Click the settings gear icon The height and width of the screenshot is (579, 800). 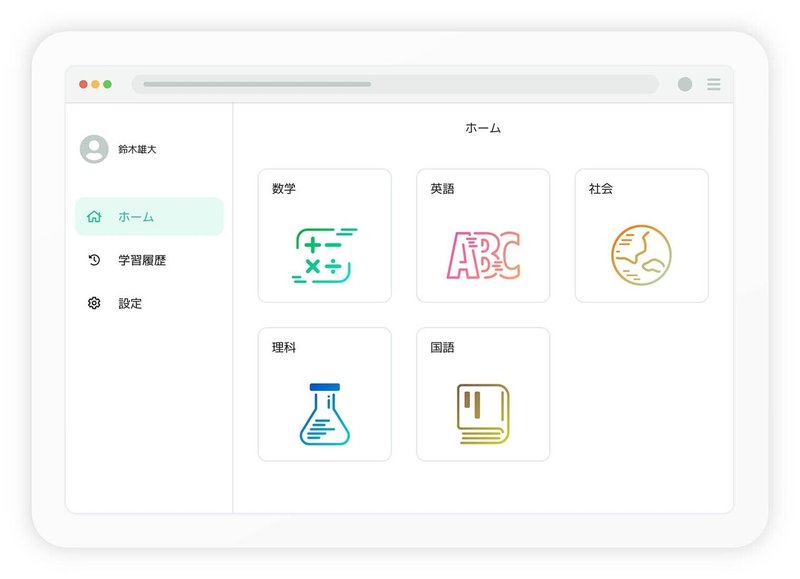[94, 303]
